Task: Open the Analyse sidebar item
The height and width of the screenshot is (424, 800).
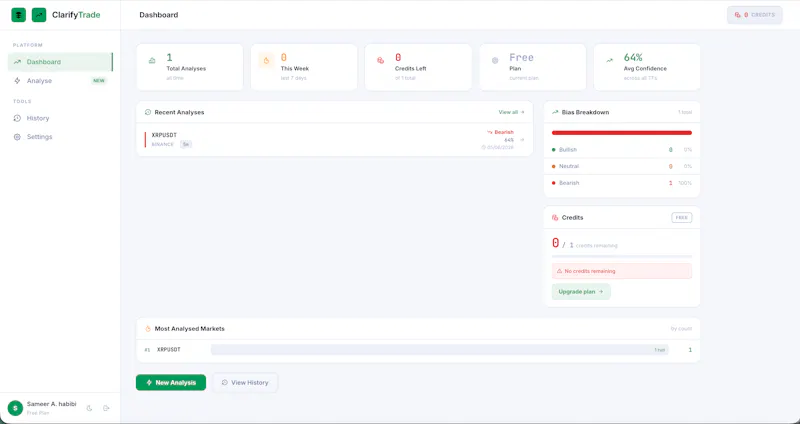Action: pos(60,81)
